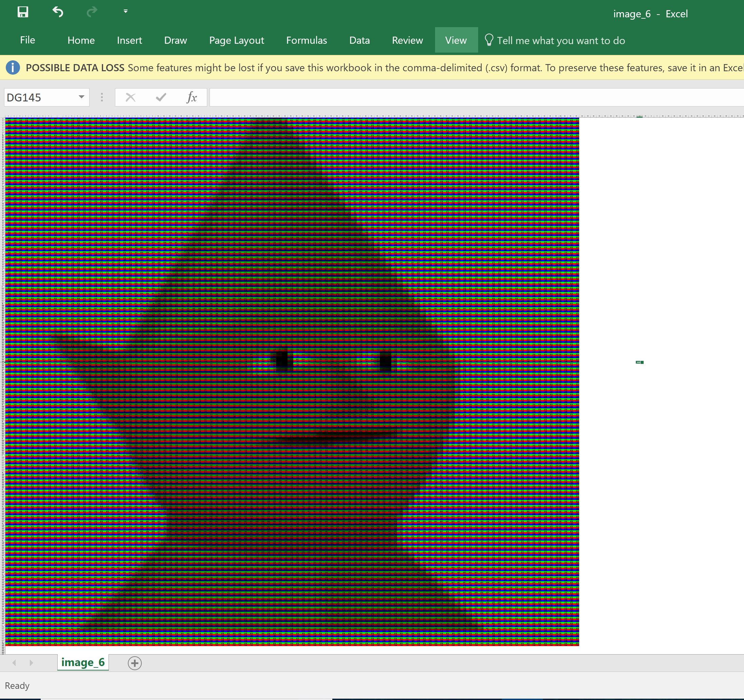744x700 pixels.
Task: Click the Tell me what you want search box
Action: click(561, 40)
